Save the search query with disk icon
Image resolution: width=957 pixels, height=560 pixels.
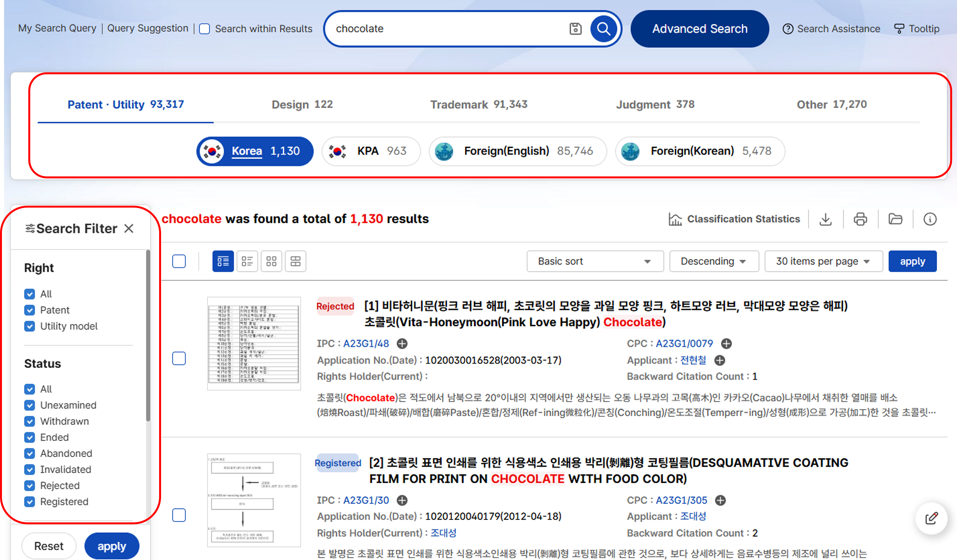click(575, 29)
